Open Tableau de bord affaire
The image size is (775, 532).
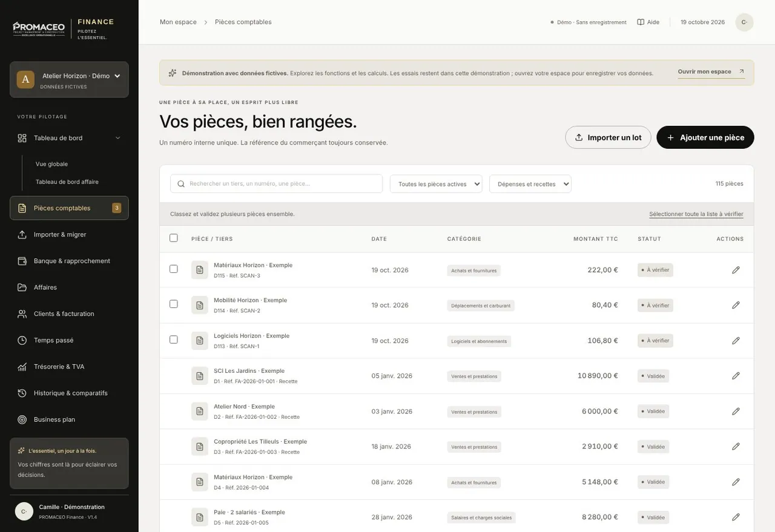tap(67, 182)
